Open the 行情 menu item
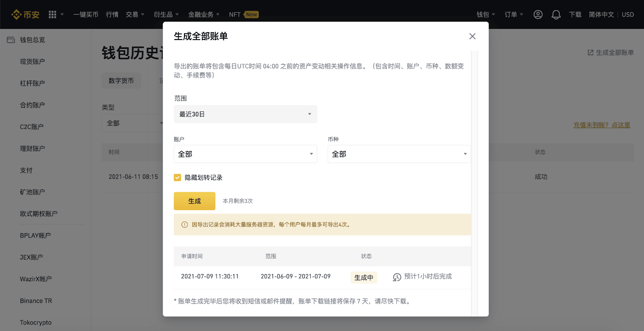 pyautogui.click(x=112, y=14)
